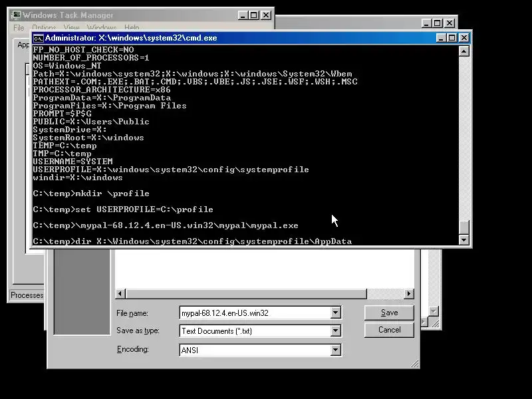Open the Save as type dropdown
Screen dimensions: 532x399
(335, 331)
